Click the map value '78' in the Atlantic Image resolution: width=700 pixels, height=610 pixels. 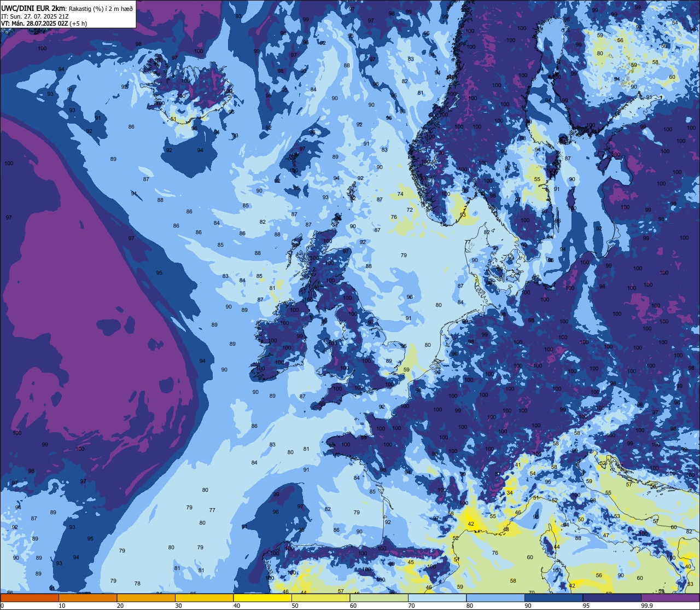coord(137,584)
